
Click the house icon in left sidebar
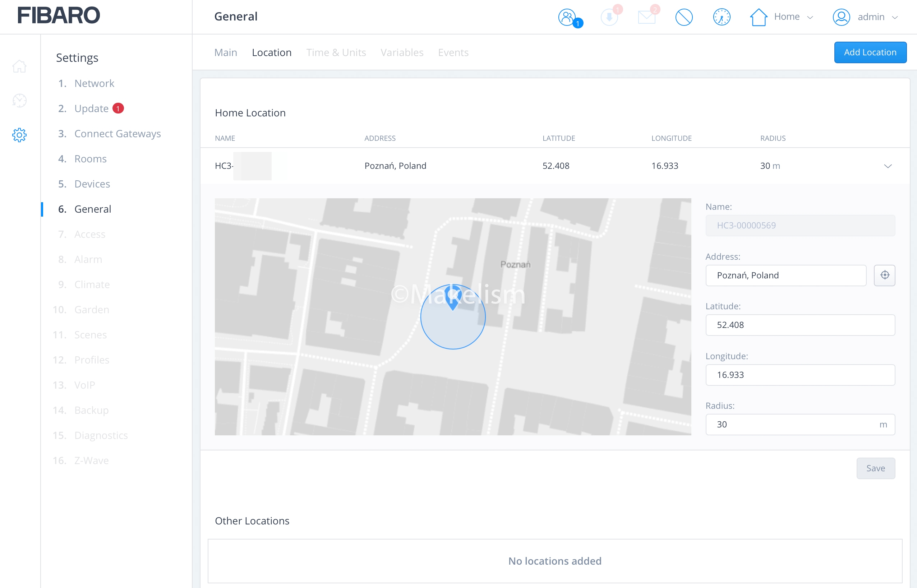tap(19, 66)
